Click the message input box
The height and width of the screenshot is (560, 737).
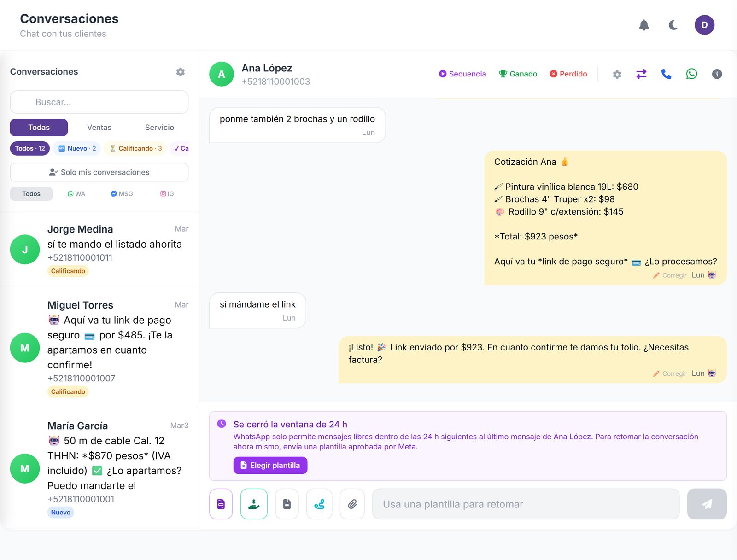point(526,504)
